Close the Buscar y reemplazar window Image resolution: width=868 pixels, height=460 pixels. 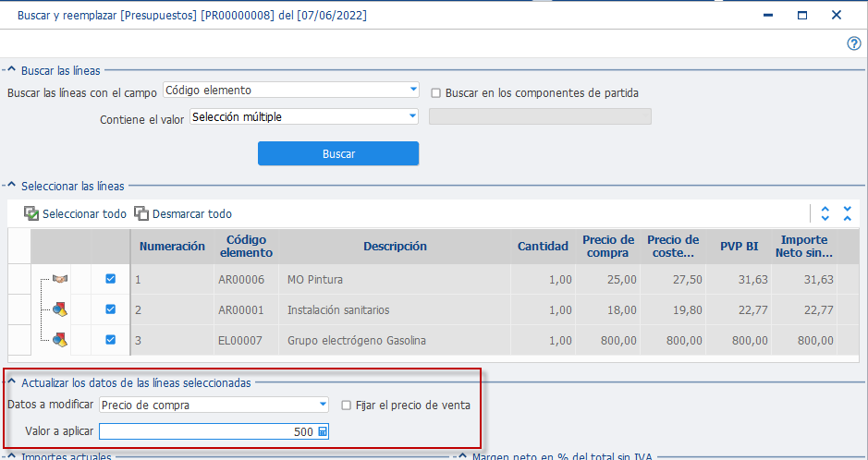click(x=837, y=15)
